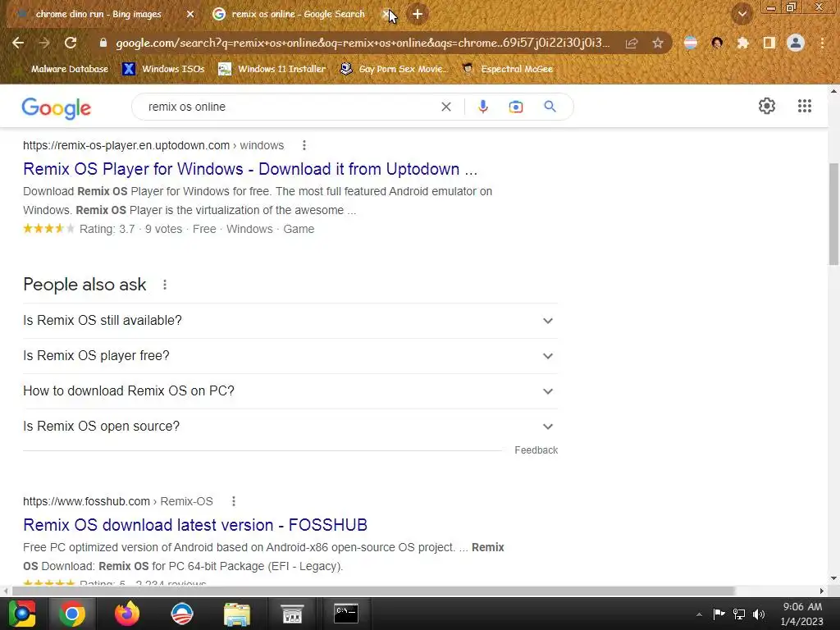Click the www.fosshub.com URL text
840x630 pixels.
(x=86, y=501)
